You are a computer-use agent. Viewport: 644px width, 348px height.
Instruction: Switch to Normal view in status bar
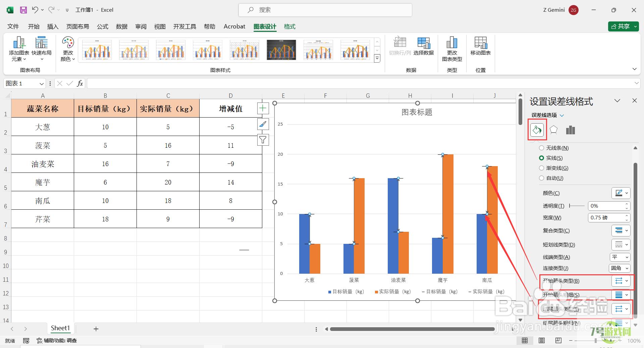coord(525,341)
